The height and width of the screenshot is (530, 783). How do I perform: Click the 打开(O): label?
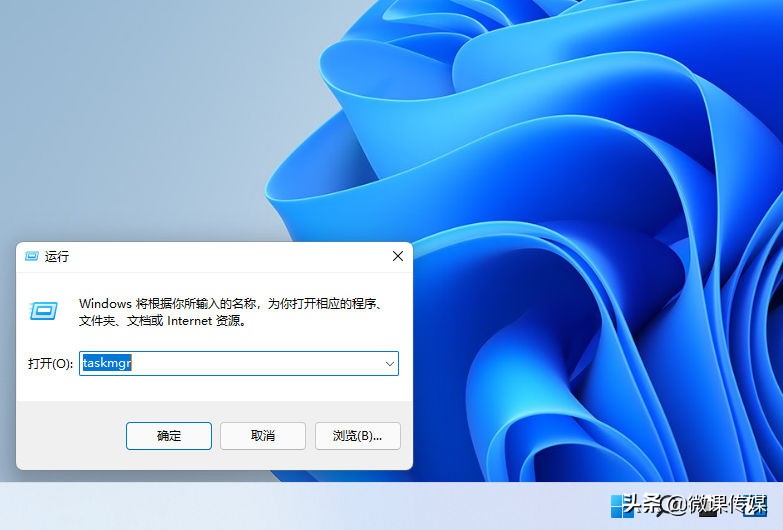tap(50, 364)
